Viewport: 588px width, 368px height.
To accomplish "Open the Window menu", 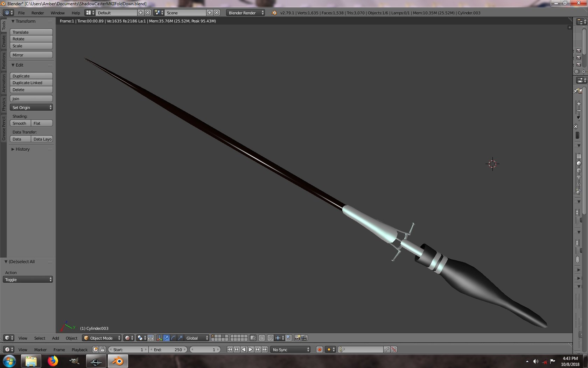I will (x=57, y=13).
